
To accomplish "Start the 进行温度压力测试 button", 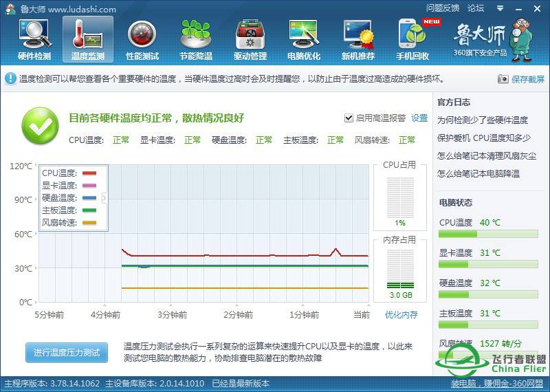I will tap(67, 352).
